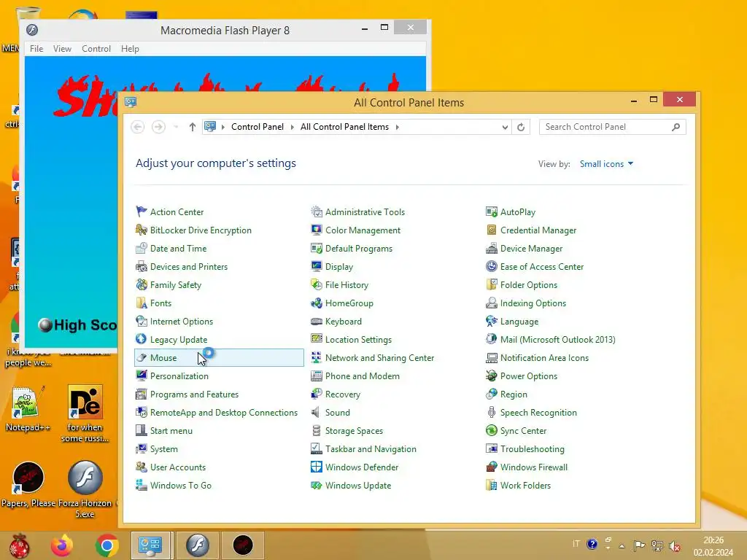Expand the breadcrumb arrow after Control Panel

[292, 127]
